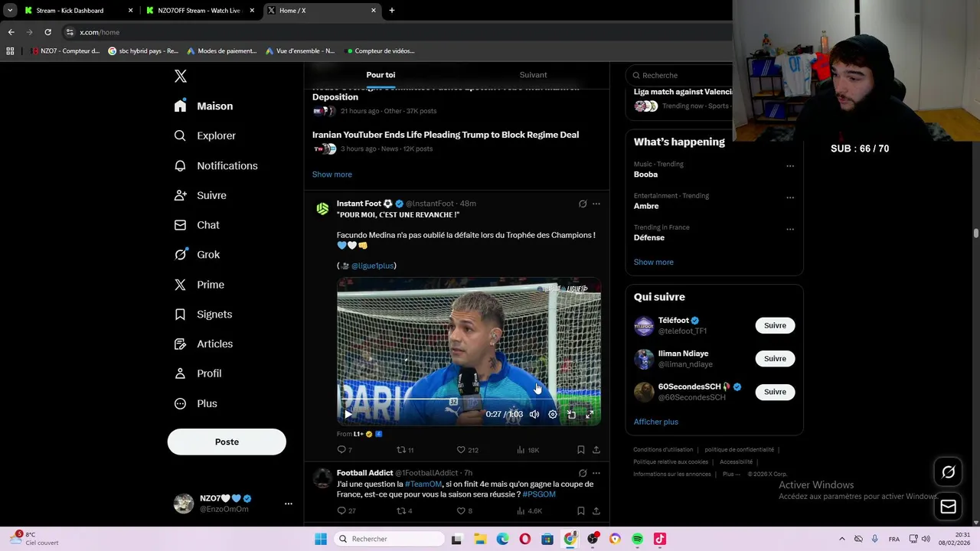
Task: Open options for Ambre trend
Action: (x=790, y=197)
